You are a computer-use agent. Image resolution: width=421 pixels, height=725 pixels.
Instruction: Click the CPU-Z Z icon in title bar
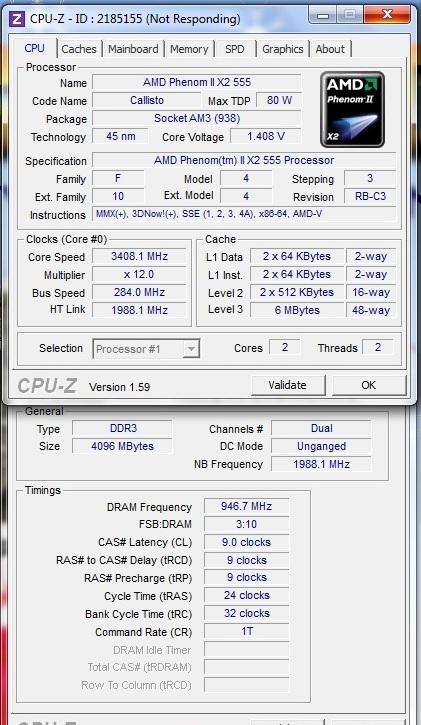(18, 19)
